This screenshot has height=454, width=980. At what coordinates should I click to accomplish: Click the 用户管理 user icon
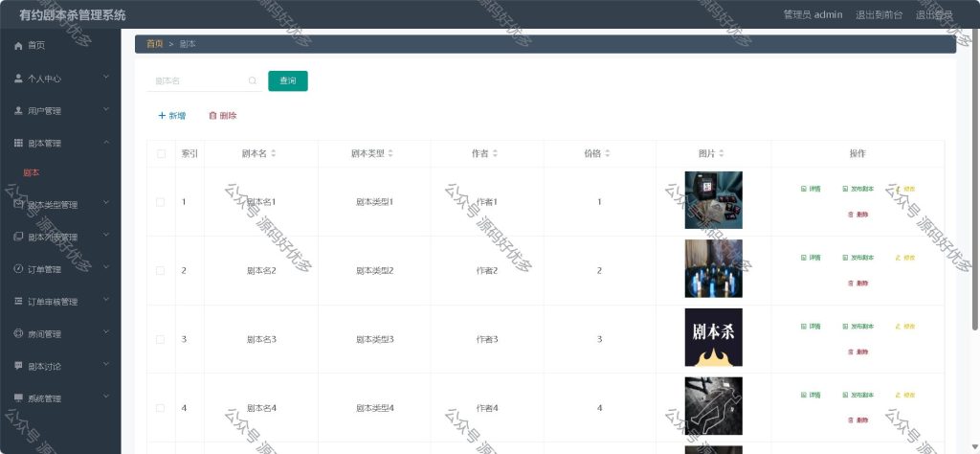pyautogui.click(x=18, y=111)
